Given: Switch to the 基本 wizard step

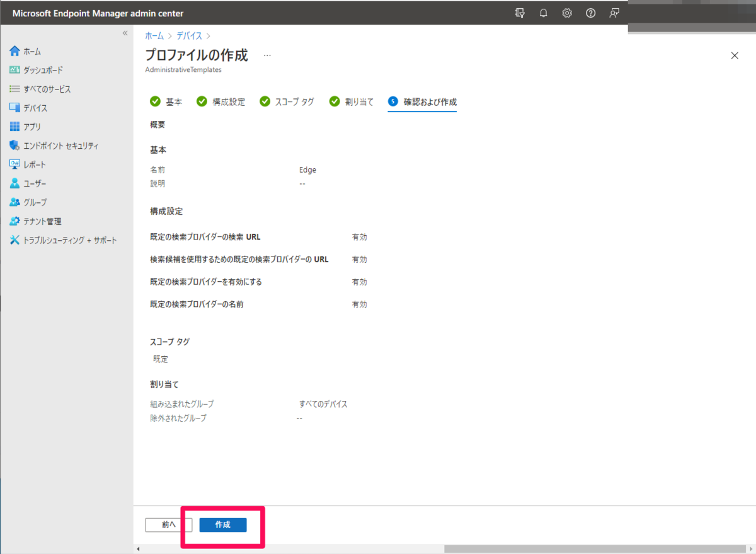Looking at the screenshot, I should (x=173, y=101).
